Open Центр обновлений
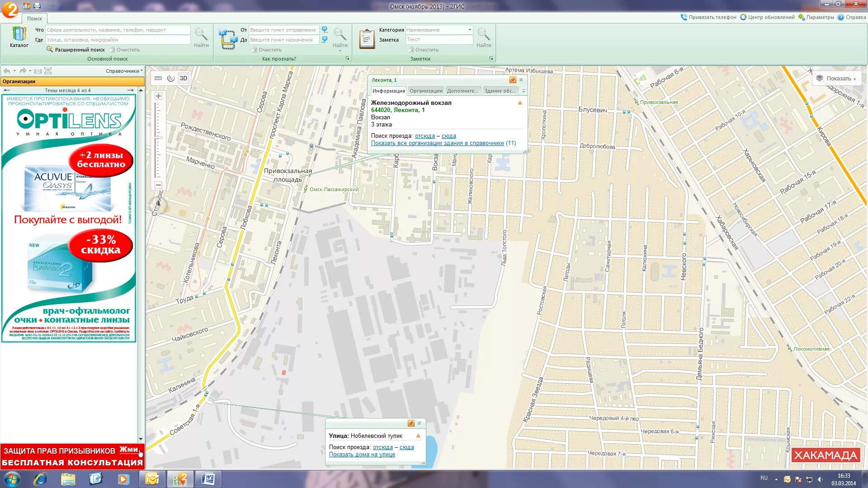The height and width of the screenshot is (488, 868). [767, 17]
